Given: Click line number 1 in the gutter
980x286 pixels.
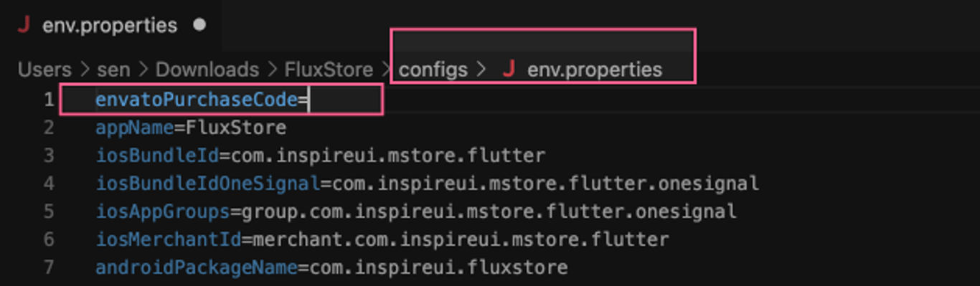Looking at the screenshot, I should pos(48,100).
